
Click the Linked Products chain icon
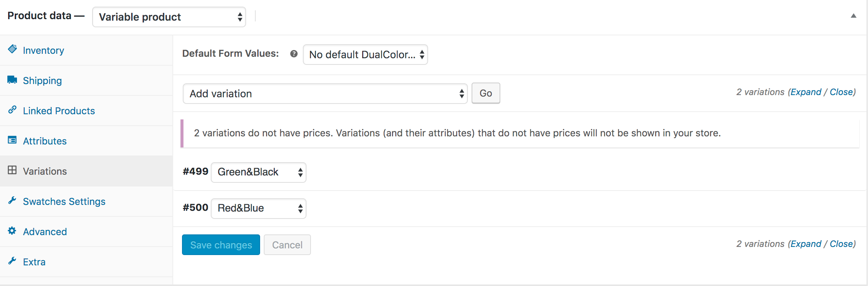coord(13,109)
